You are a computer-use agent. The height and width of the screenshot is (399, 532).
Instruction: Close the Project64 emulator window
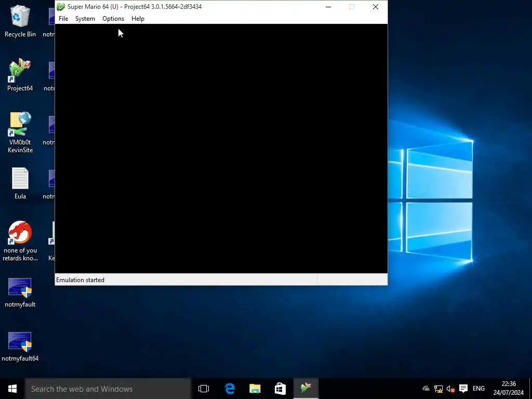pyautogui.click(x=376, y=7)
